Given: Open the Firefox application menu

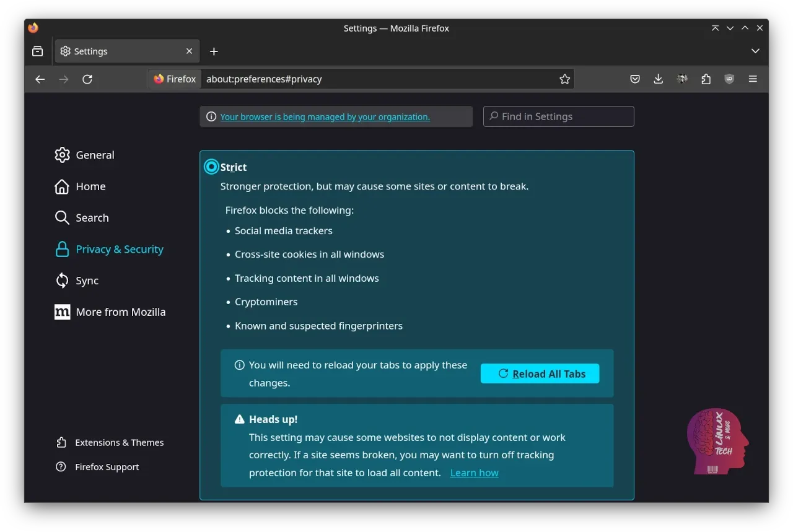Looking at the screenshot, I should point(753,79).
